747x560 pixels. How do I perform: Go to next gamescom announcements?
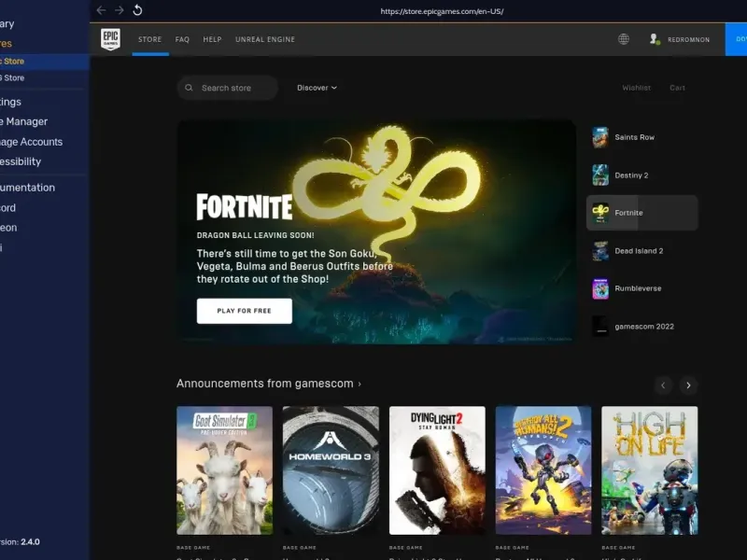coord(688,385)
